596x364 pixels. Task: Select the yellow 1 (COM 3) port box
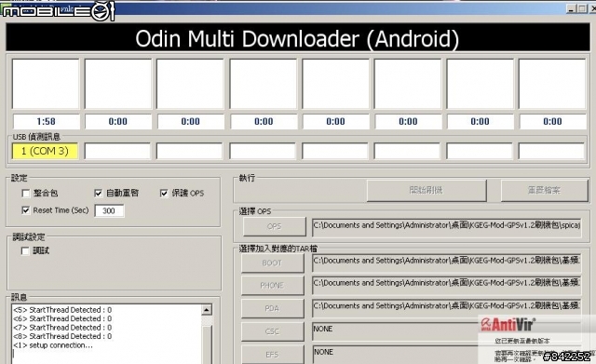coord(45,151)
